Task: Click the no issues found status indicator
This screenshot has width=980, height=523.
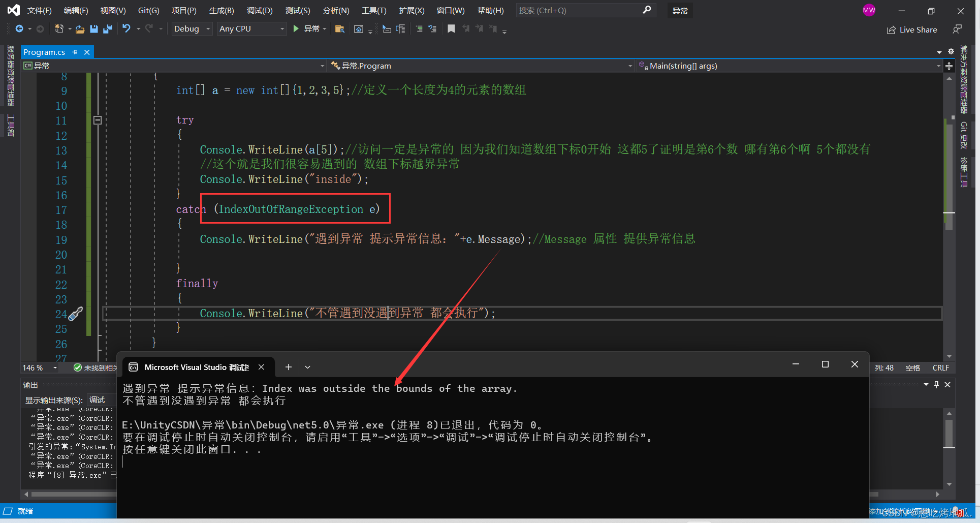Action: click(96, 368)
